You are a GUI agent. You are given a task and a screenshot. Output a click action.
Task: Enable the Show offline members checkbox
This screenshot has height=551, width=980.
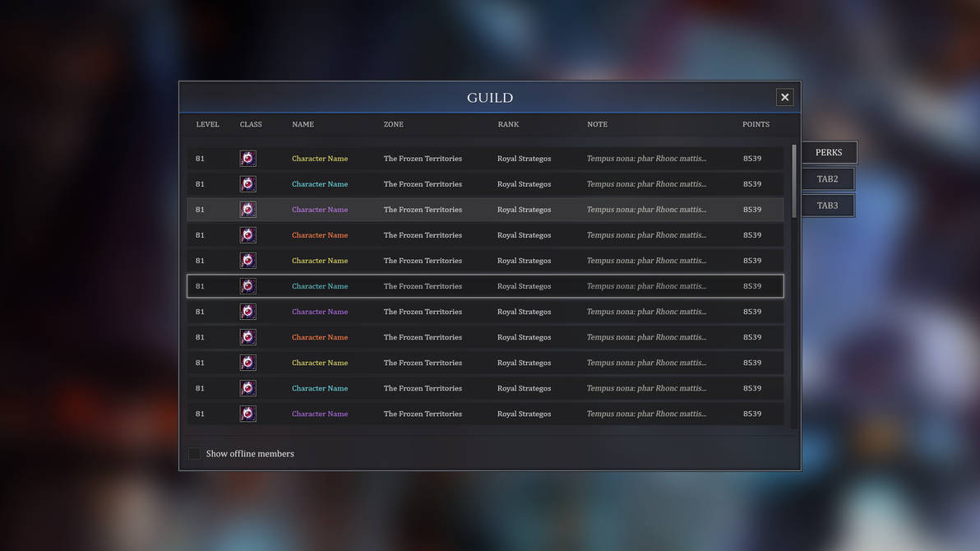pos(194,453)
